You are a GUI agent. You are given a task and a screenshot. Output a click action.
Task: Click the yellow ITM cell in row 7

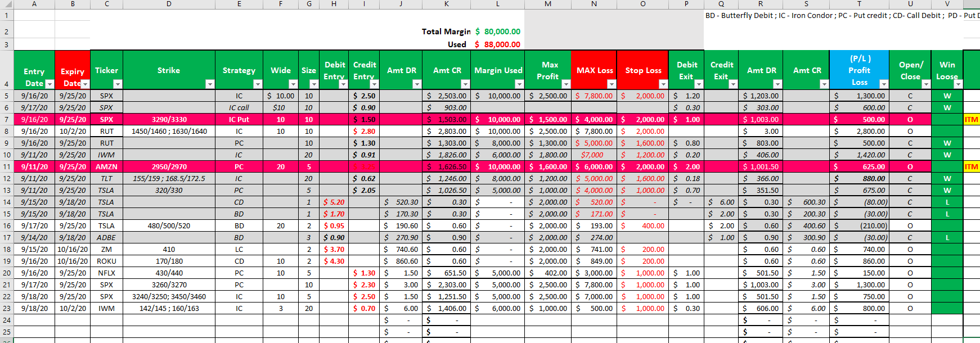coord(971,119)
